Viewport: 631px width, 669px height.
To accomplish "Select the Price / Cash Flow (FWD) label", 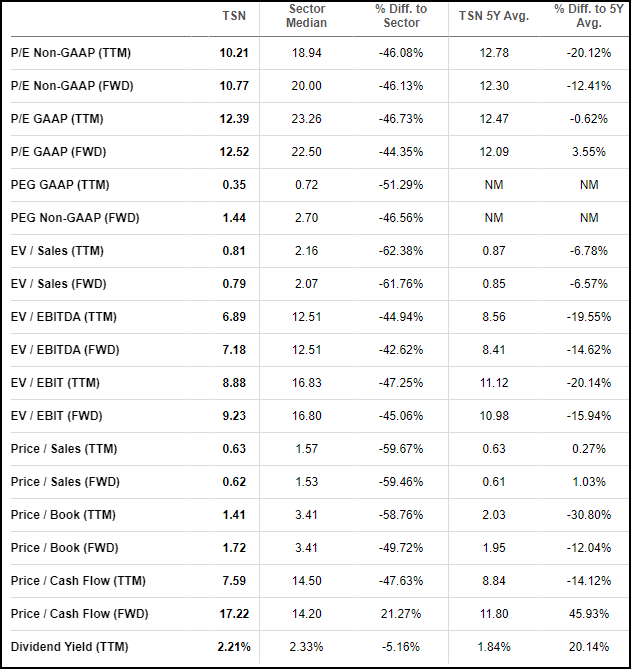I will [x=79, y=614].
